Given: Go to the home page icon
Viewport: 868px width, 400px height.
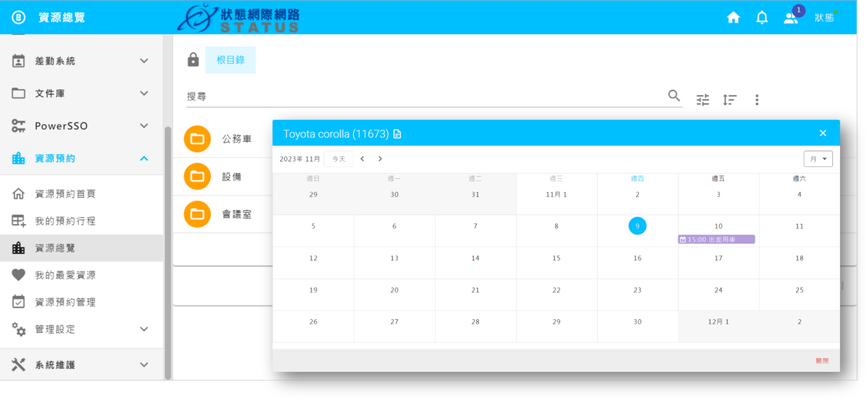Looking at the screenshot, I should (x=733, y=18).
